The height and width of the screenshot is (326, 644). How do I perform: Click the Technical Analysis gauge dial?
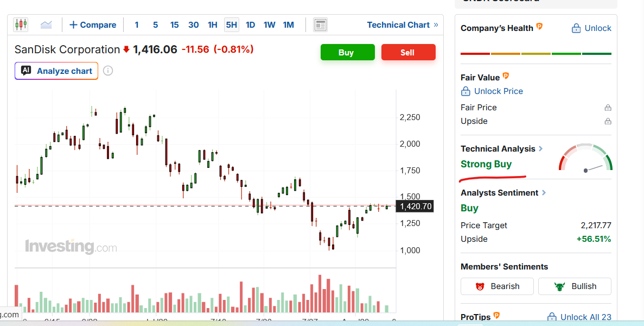(x=585, y=158)
